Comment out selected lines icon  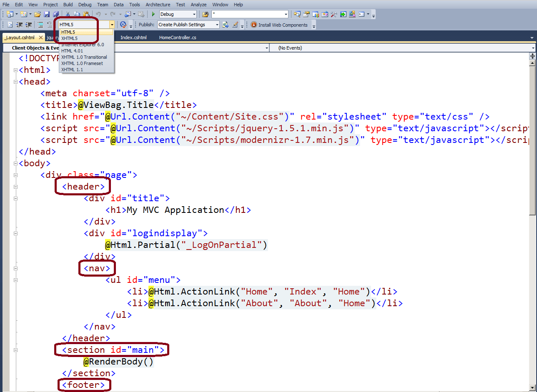40,25
